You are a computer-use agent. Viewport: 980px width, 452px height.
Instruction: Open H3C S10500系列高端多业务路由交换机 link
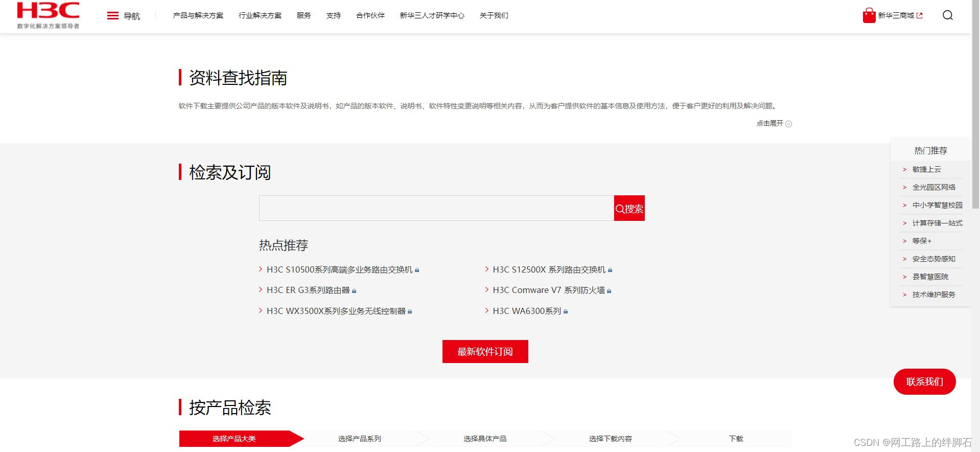pyautogui.click(x=339, y=269)
